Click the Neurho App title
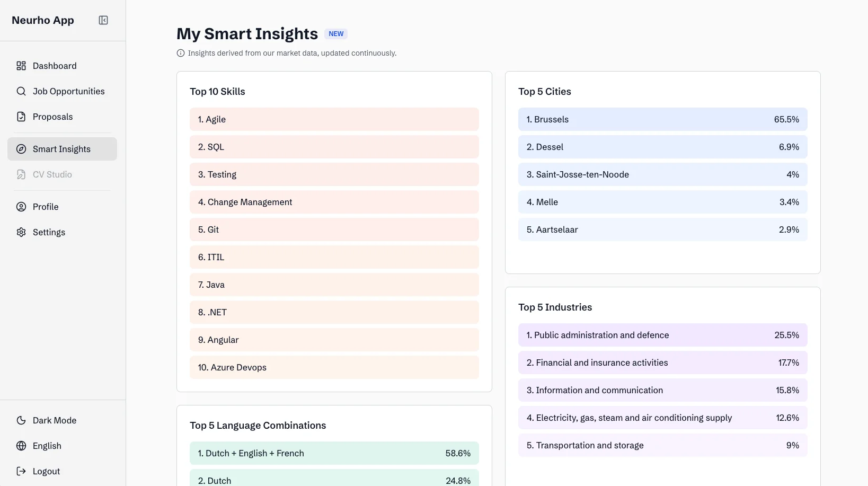868x486 pixels. click(x=43, y=20)
